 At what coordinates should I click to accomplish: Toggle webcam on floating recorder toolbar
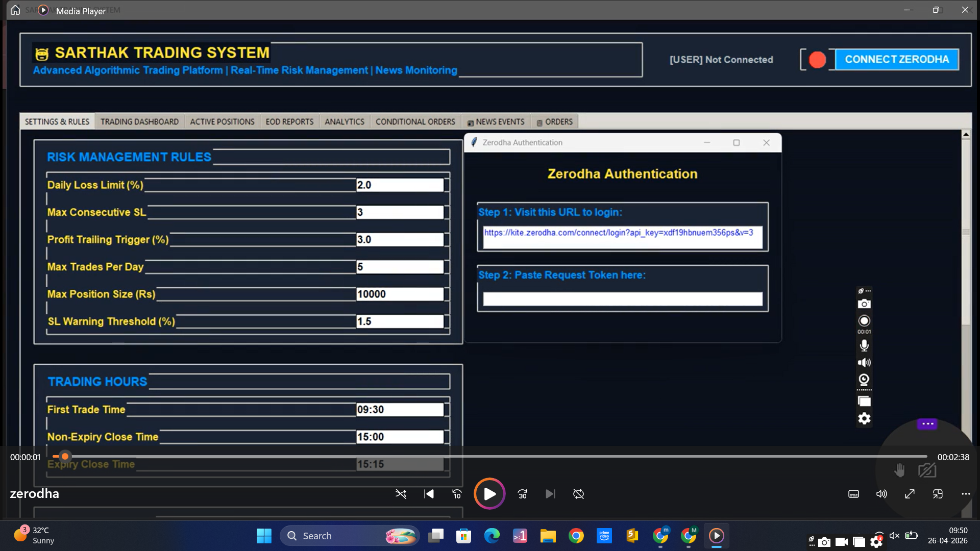(x=864, y=380)
